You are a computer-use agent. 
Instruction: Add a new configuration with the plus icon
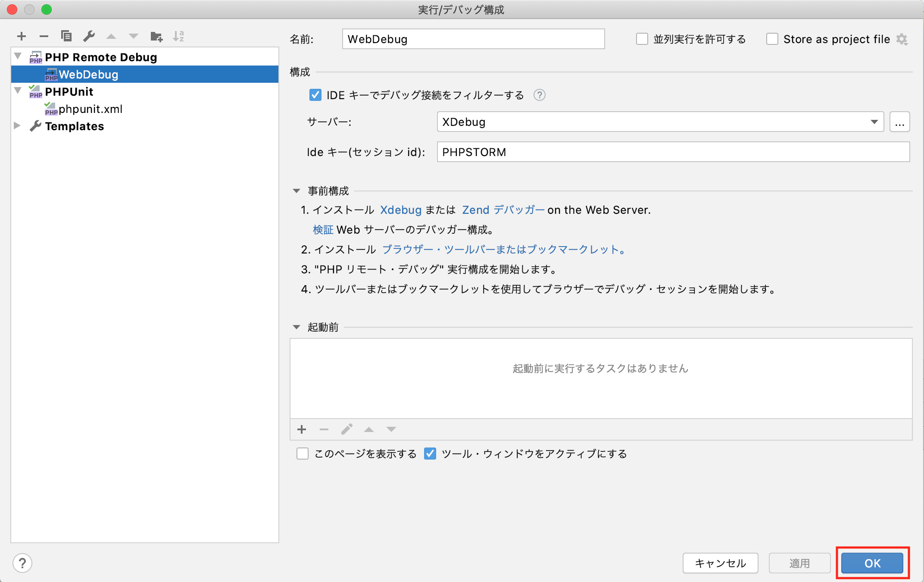pyautogui.click(x=22, y=36)
